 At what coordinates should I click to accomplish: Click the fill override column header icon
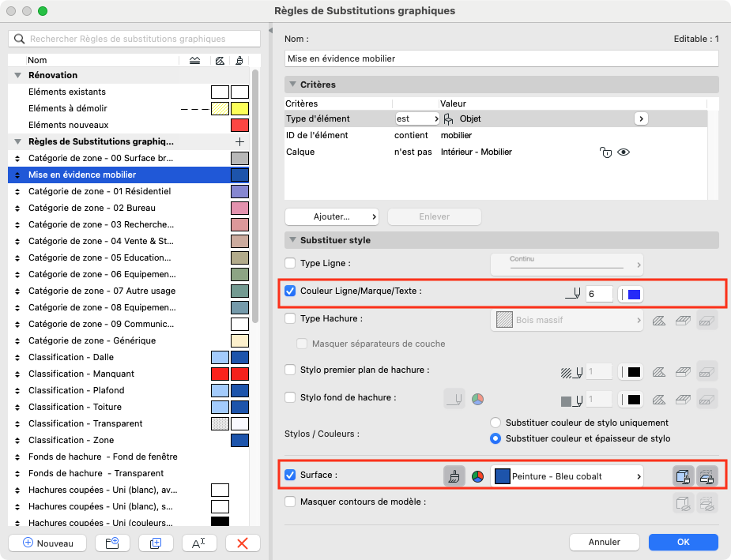point(220,60)
